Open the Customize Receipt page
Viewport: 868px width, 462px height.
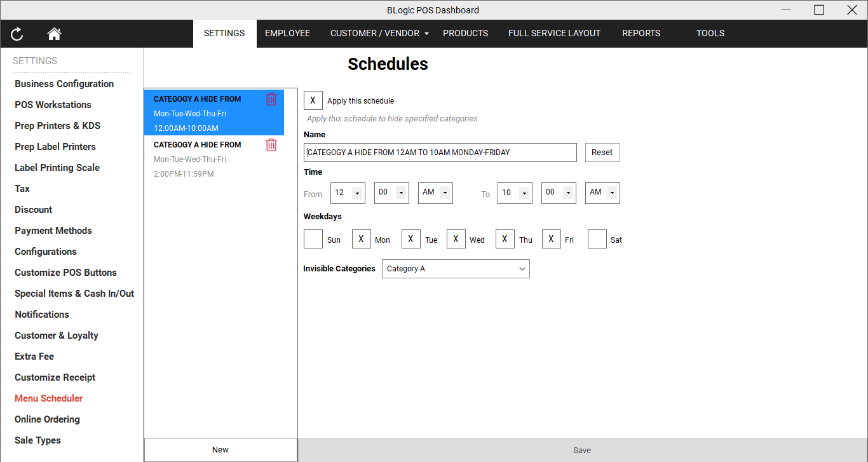coord(55,377)
